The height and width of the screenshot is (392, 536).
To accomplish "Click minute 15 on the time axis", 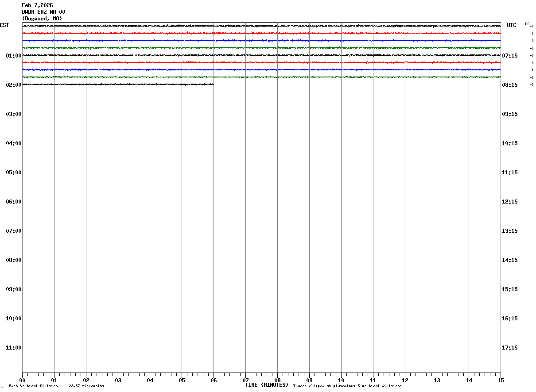I will (501, 380).
